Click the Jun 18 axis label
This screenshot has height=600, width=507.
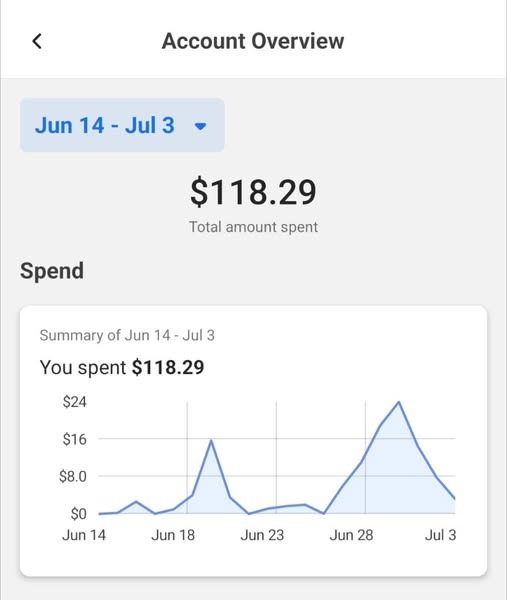[173, 535]
